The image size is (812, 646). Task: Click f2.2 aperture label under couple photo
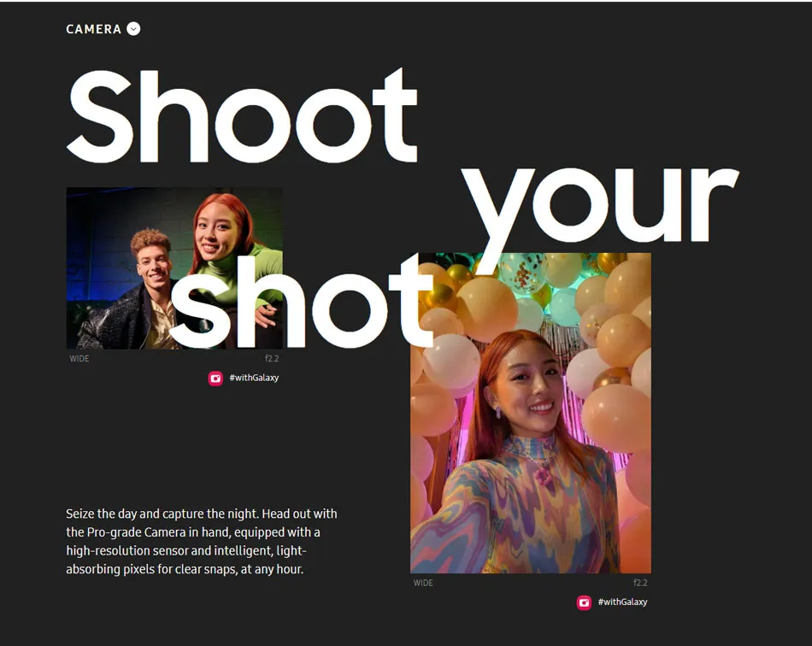(272, 358)
